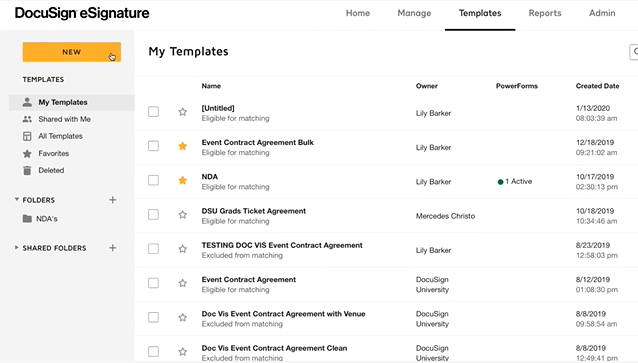Open Deleted templates
Viewport: 638px width, 363px height.
click(51, 171)
